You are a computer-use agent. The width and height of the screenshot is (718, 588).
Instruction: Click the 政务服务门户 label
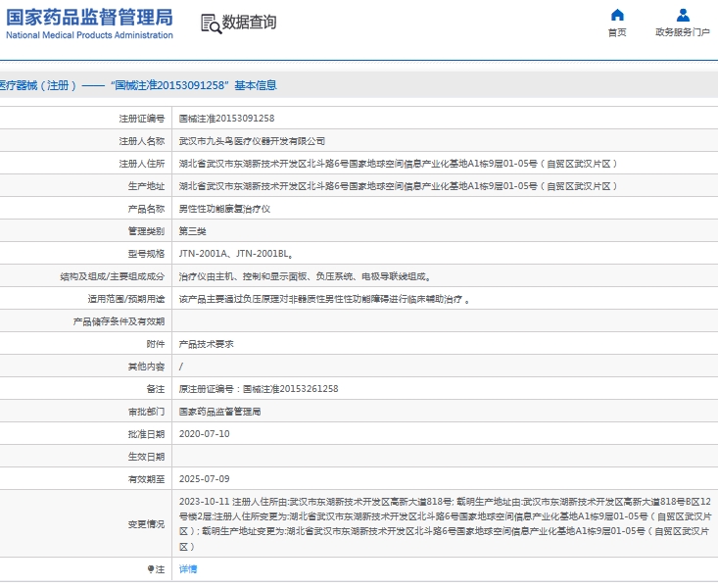[683, 32]
